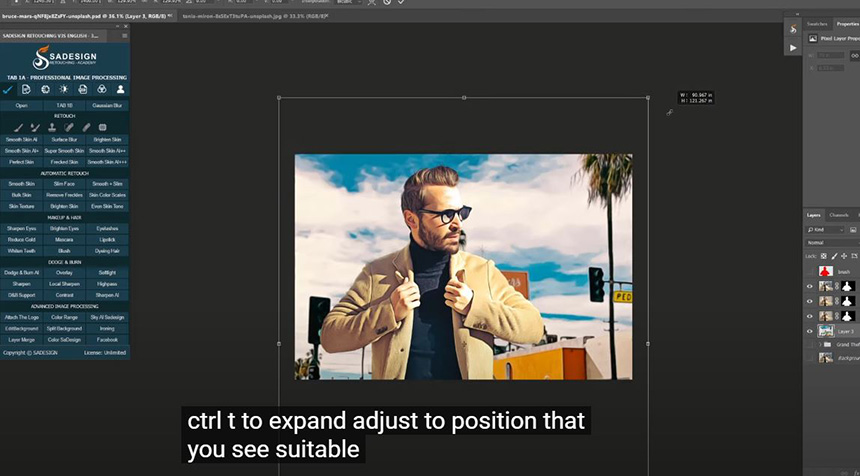Viewport: 860px width, 476px height.
Task: Expand the Grand Theft layer group
Action: 820,344
